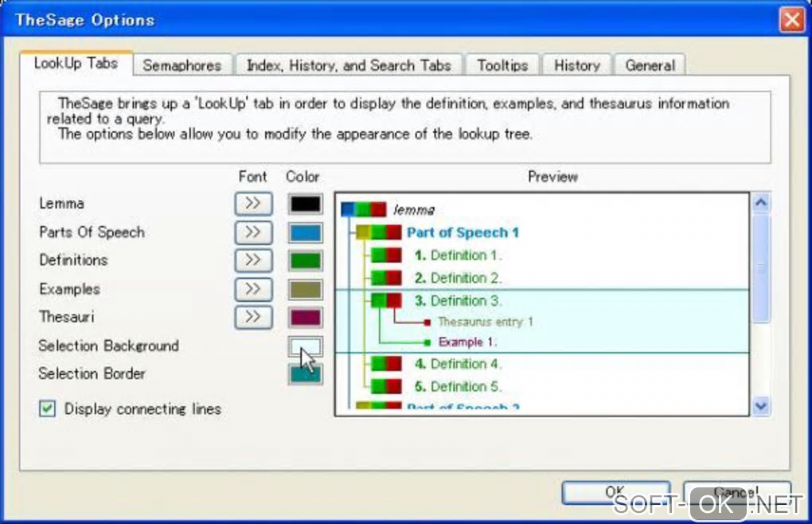
Task: Select Definition 3 in the preview tree
Action: [458, 301]
